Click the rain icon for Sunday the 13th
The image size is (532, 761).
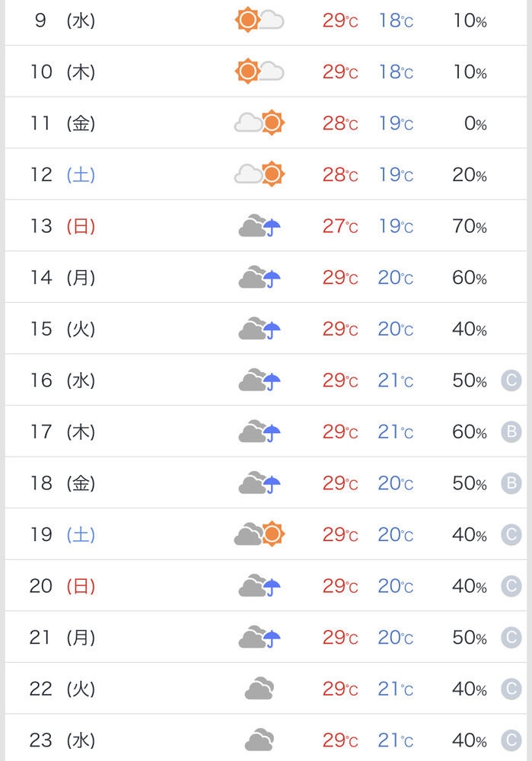pos(260,226)
